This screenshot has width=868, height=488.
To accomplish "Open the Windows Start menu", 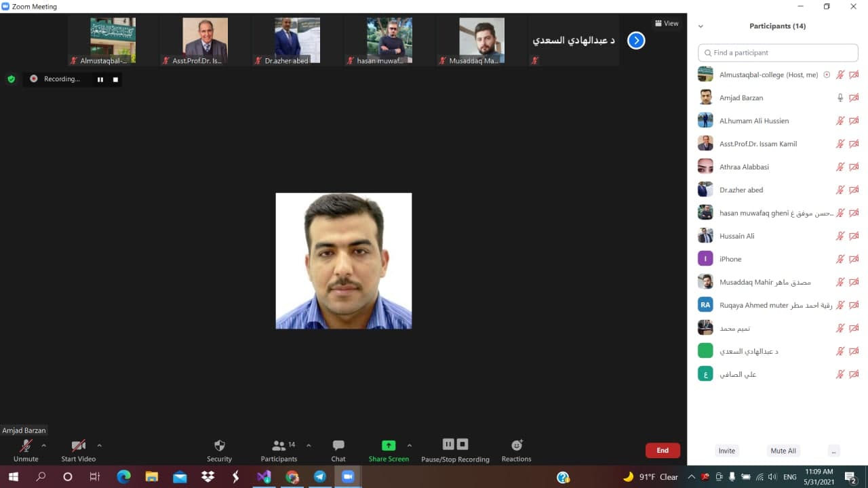I will [13, 477].
